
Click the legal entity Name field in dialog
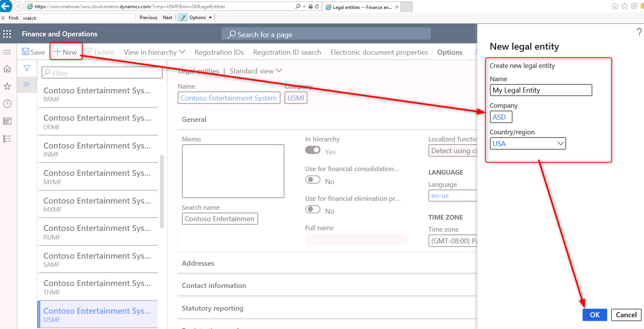coord(541,90)
